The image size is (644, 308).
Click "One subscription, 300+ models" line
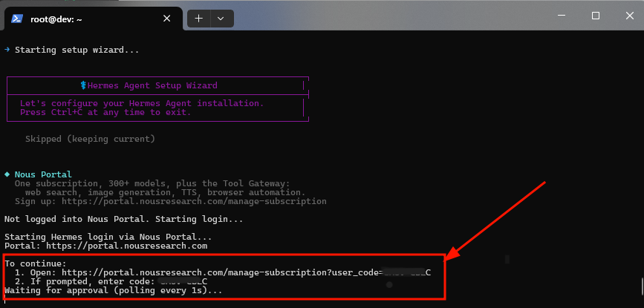[152, 184]
